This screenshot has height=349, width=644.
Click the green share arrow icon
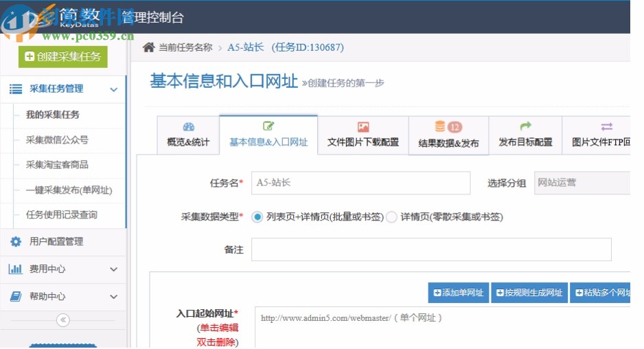coord(526,126)
